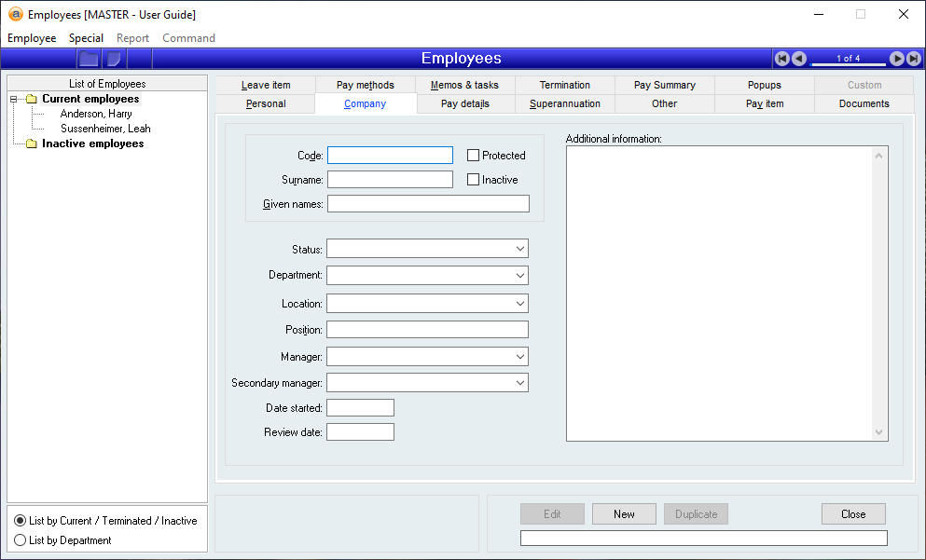Advance to the next employee record
The height and width of the screenshot is (560, 926).
click(896, 59)
